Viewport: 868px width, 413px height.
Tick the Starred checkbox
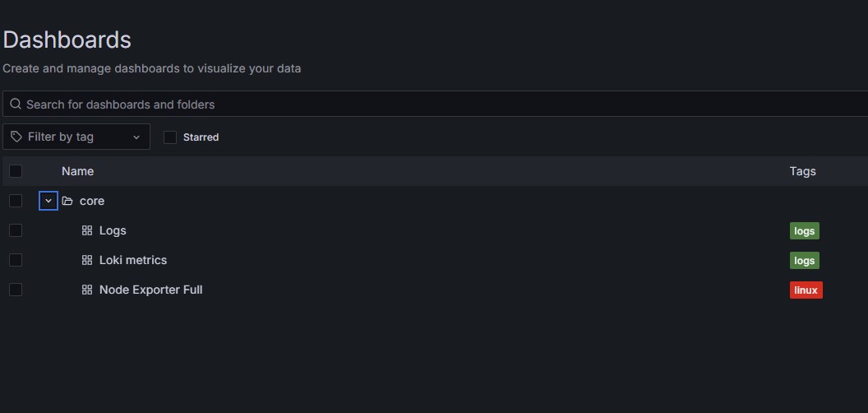tap(170, 137)
